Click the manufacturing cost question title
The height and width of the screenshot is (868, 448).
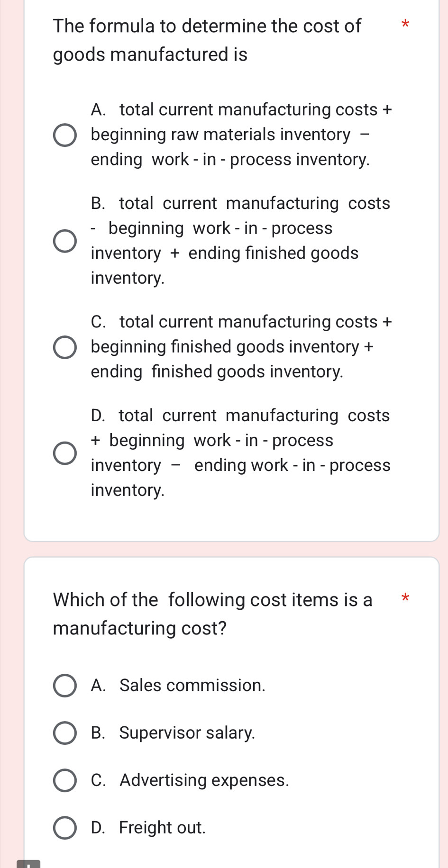click(212, 614)
